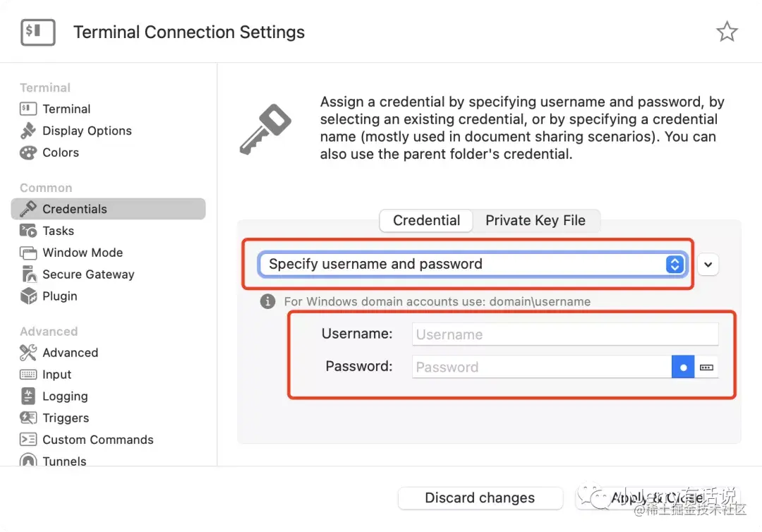Screen dimensions: 762x532
Task: Open the Colors palette icon
Action: pos(28,152)
